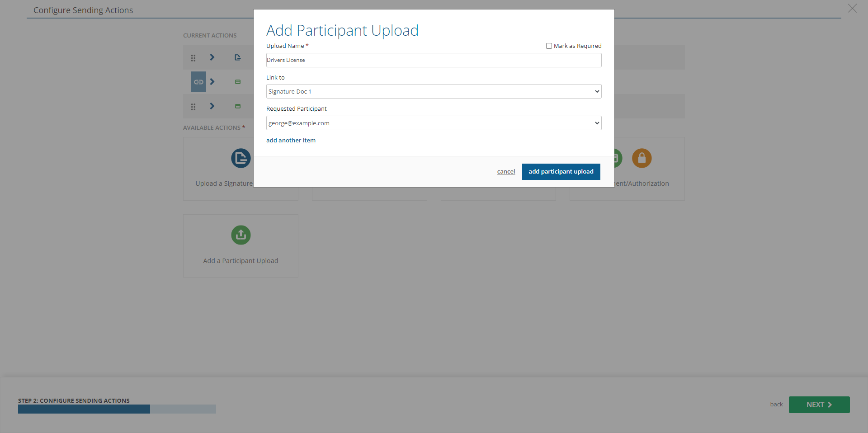Click the Step 2 progress bar
Viewport: 868px width, 433px height.
click(x=117, y=409)
